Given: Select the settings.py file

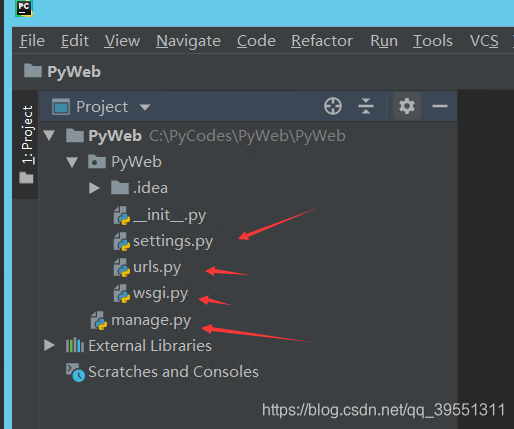Looking at the screenshot, I should click(173, 242).
